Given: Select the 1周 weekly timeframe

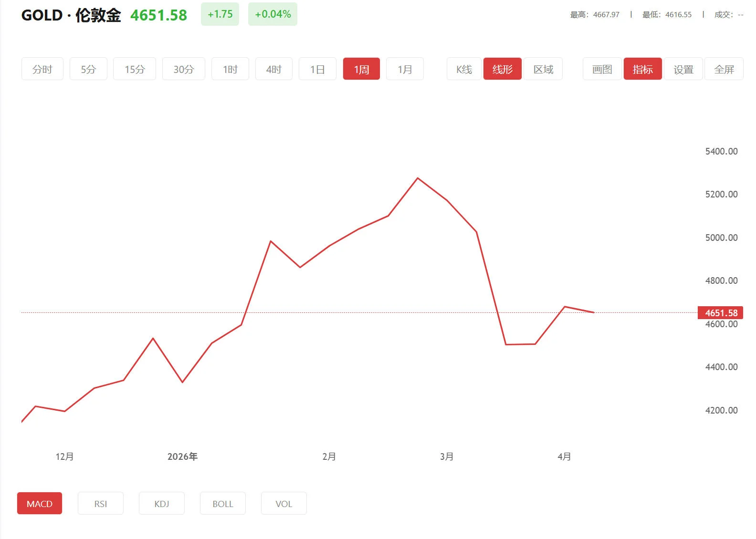Looking at the screenshot, I should (x=361, y=69).
